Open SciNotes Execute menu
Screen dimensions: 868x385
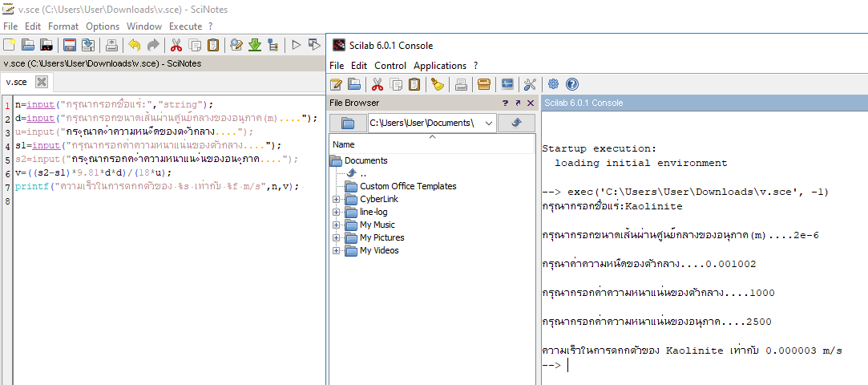coord(185,26)
